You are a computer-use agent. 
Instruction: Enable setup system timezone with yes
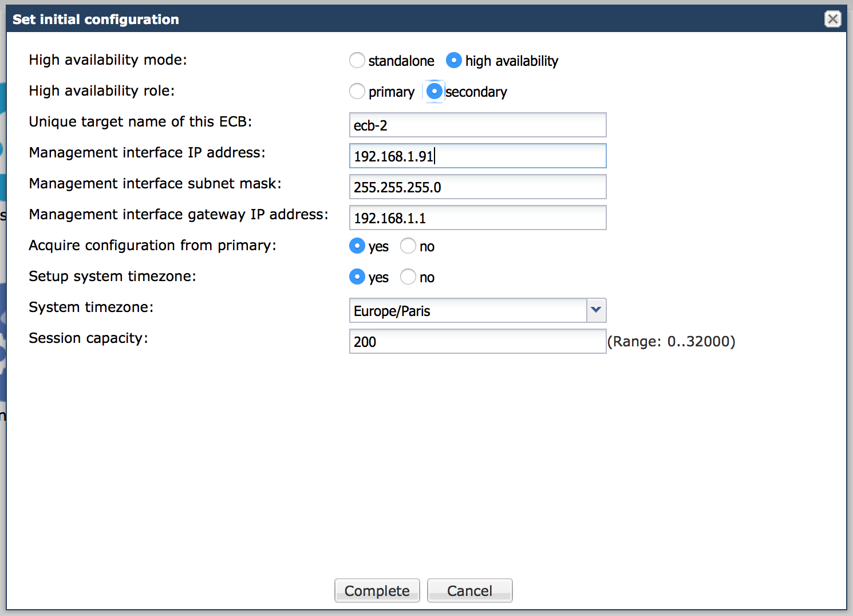[357, 277]
